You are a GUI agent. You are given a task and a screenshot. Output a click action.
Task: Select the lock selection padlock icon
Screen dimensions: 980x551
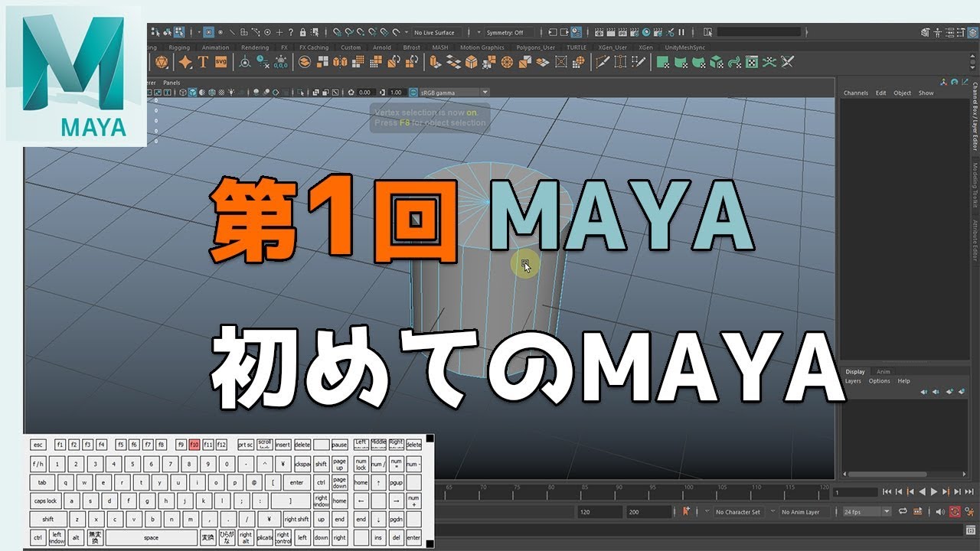point(303,32)
